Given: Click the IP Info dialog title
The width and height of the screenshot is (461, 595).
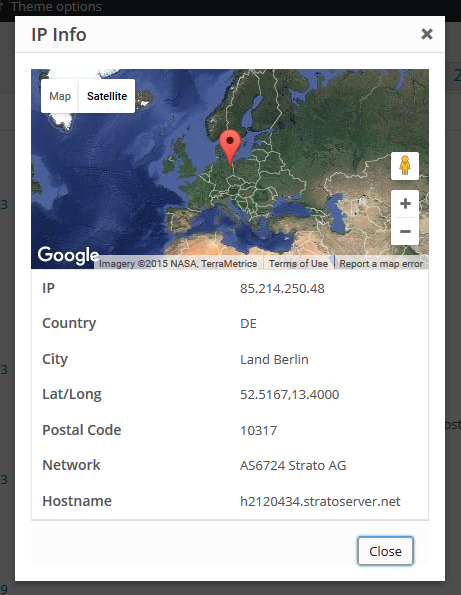Looking at the screenshot, I should [59, 35].
